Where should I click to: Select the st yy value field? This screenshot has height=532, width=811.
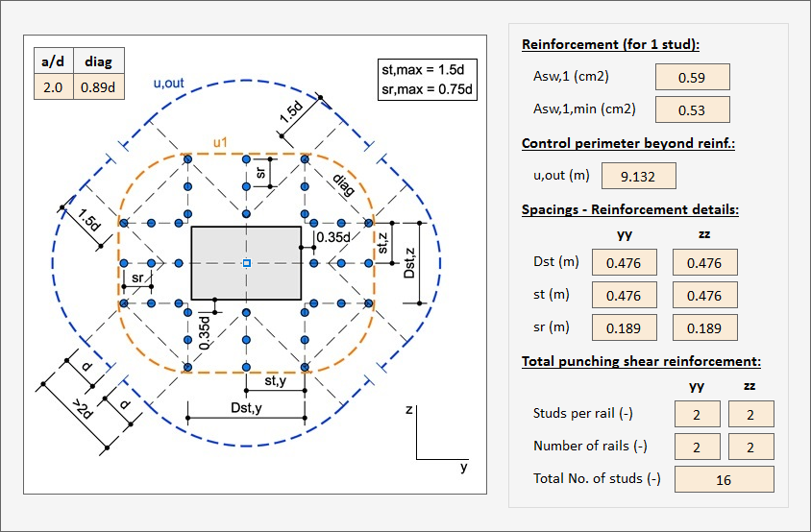pos(624,295)
